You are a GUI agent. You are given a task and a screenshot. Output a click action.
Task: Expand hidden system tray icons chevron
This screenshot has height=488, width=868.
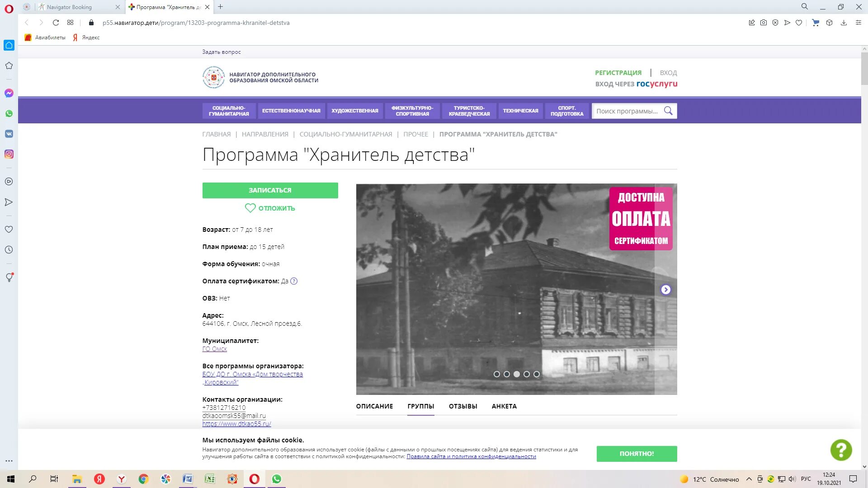click(x=749, y=479)
